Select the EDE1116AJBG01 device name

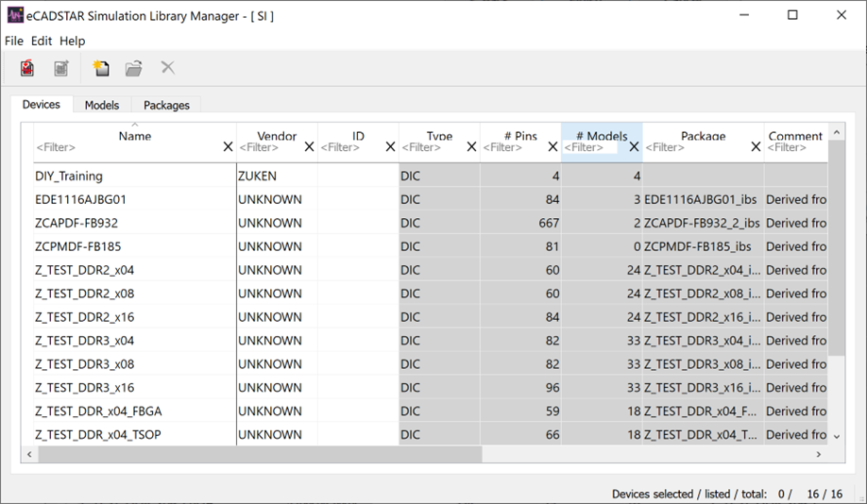pyautogui.click(x=80, y=199)
